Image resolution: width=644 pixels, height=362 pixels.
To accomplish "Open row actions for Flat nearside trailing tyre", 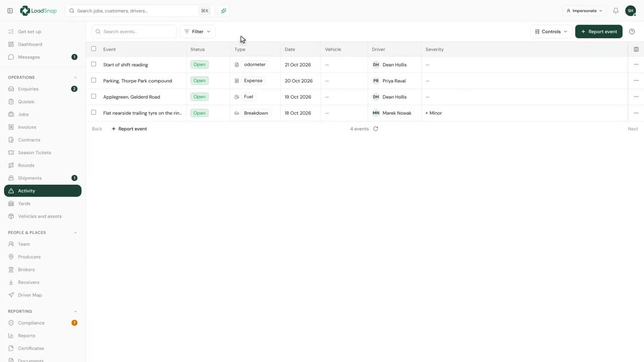I will 636,113.
